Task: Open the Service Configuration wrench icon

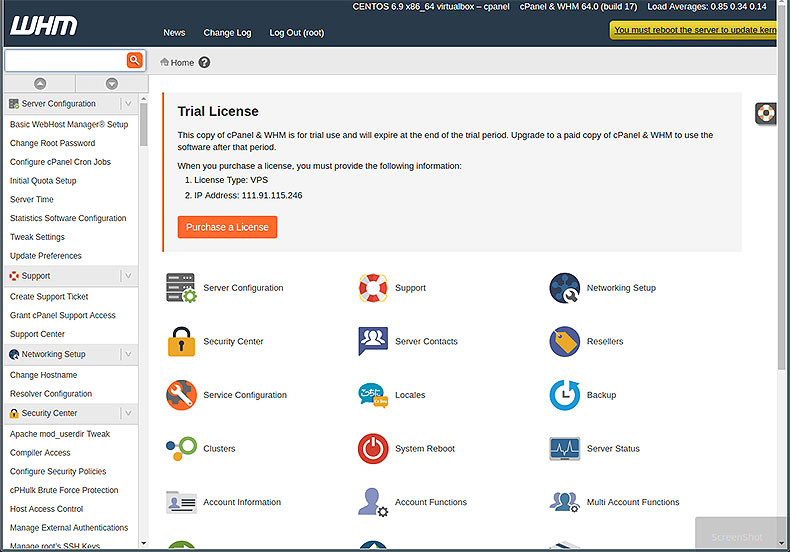Action: click(x=181, y=395)
